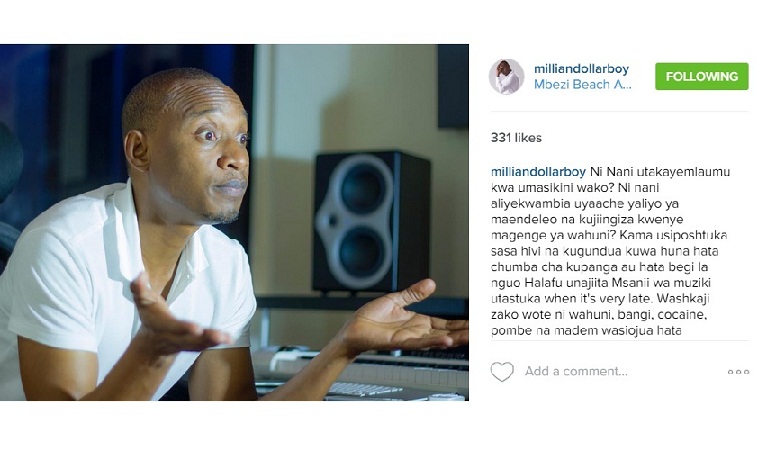Visit milliandollarboy profile from post header
Screen dimensions: 758x460
pyautogui.click(x=581, y=69)
